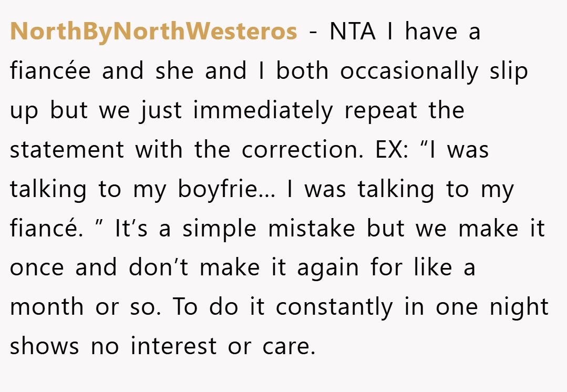This screenshot has width=567, height=392.
Task: Click the word "mistake"
Action: click(x=311, y=228)
